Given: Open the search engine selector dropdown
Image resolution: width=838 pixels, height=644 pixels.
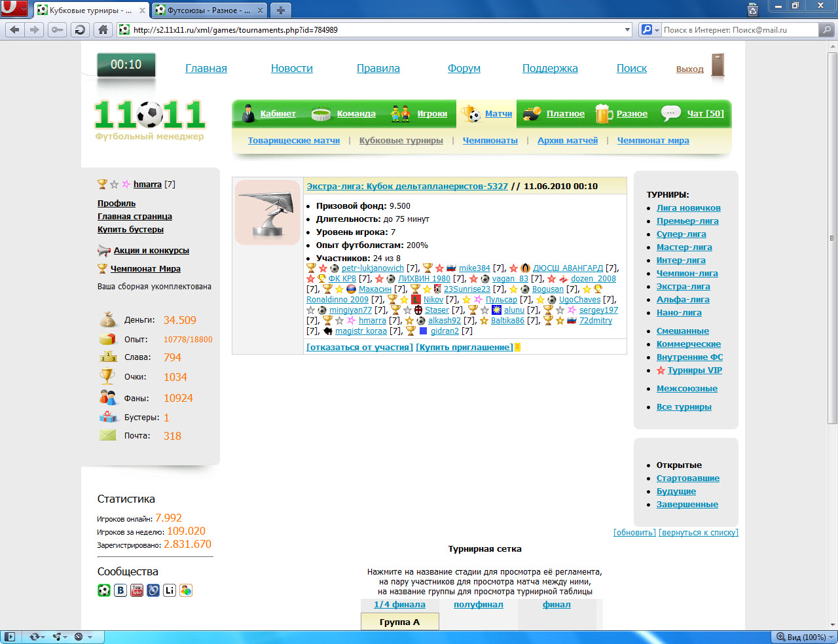Looking at the screenshot, I should pyautogui.click(x=649, y=29).
